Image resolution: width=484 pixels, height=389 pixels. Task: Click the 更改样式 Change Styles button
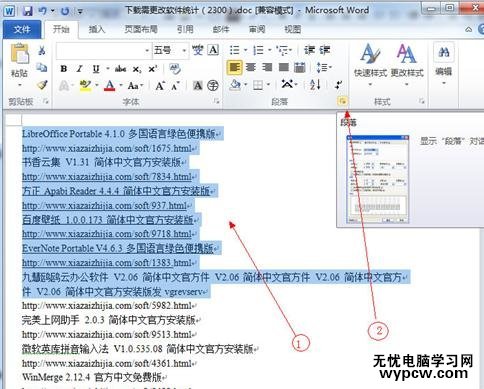click(x=407, y=65)
